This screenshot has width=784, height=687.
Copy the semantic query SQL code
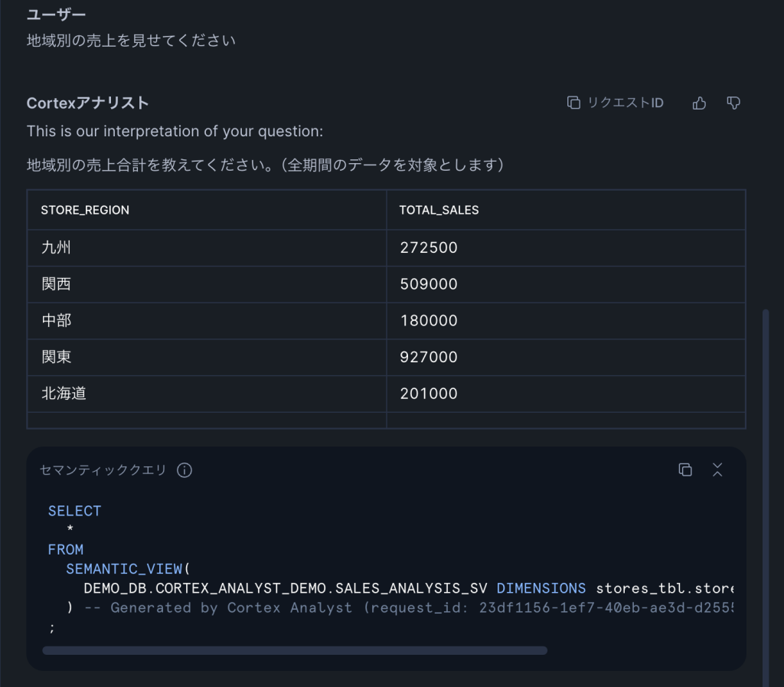685,469
